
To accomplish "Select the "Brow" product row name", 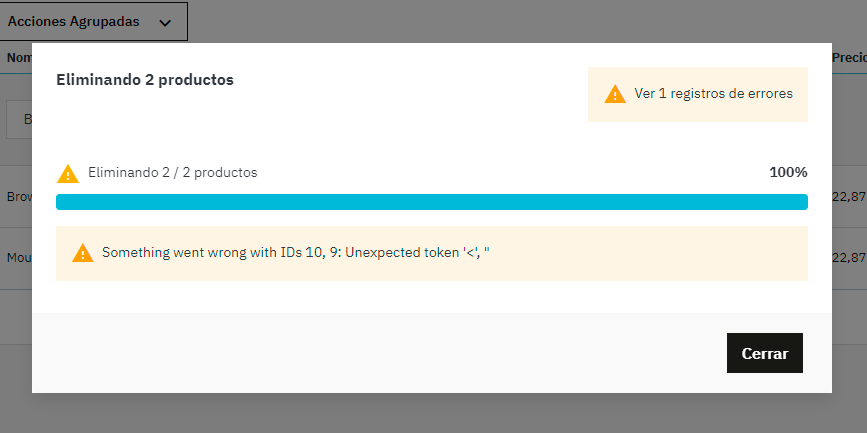I will (x=19, y=197).
